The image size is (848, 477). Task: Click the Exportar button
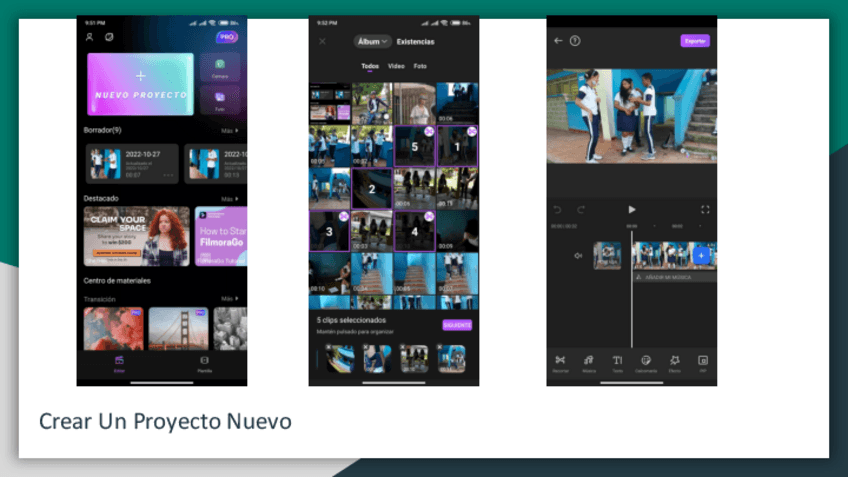tap(695, 41)
